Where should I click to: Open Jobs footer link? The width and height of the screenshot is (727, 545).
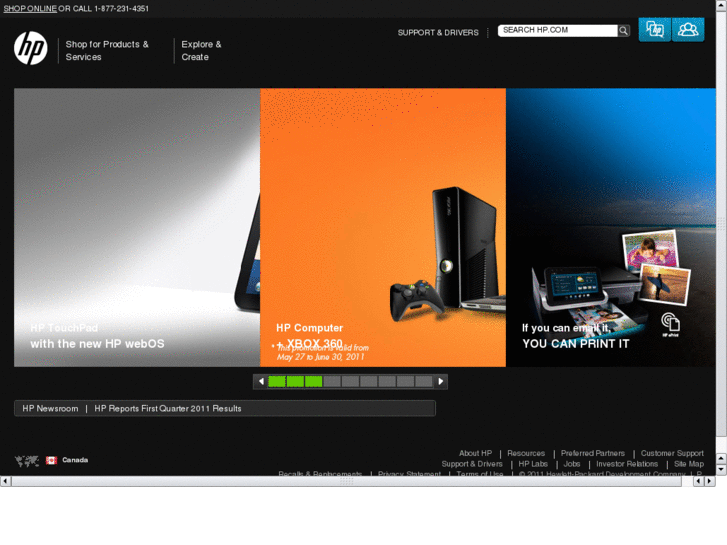(572, 464)
